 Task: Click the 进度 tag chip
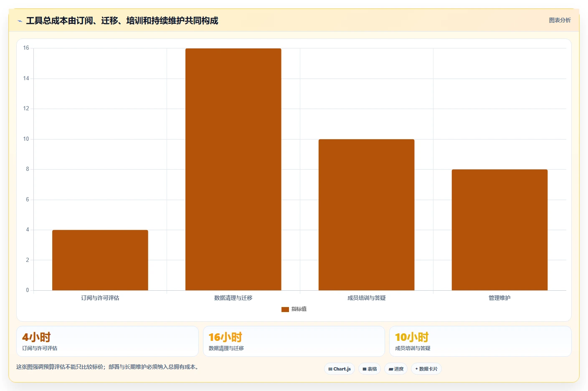click(396, 369)
